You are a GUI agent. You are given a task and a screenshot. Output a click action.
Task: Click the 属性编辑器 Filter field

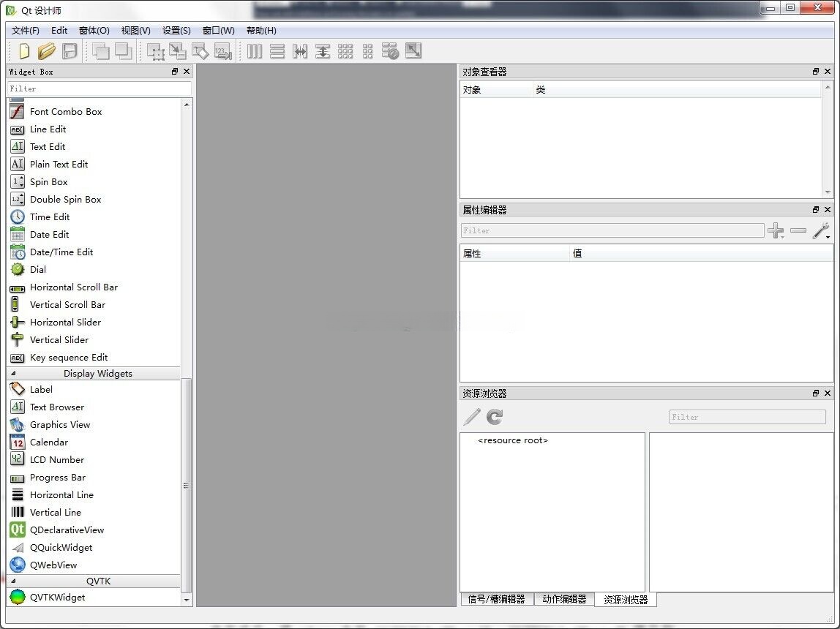[612, 230]
